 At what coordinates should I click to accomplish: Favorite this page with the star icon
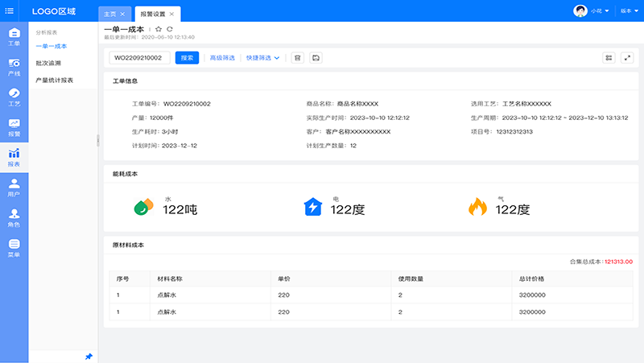(159, 29)
